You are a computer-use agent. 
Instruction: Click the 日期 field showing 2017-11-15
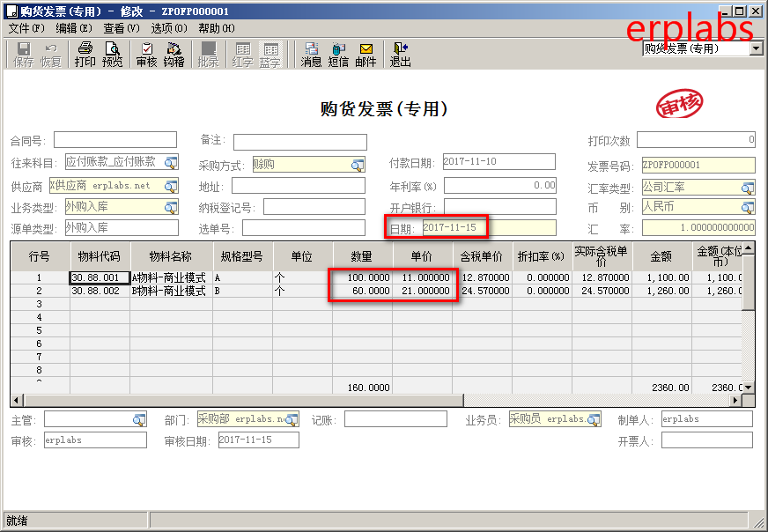(490, 228)
